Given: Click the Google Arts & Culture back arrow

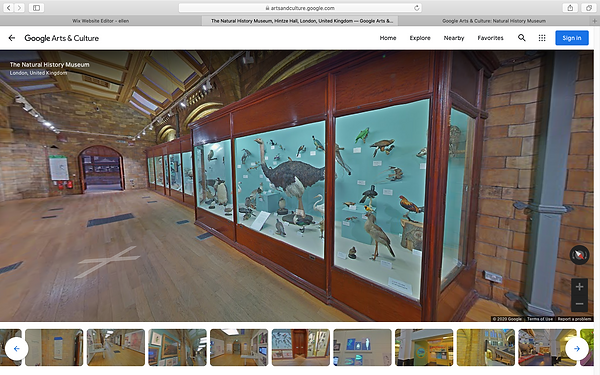Looking at the screenshot, I should click(x=12, y=38).
